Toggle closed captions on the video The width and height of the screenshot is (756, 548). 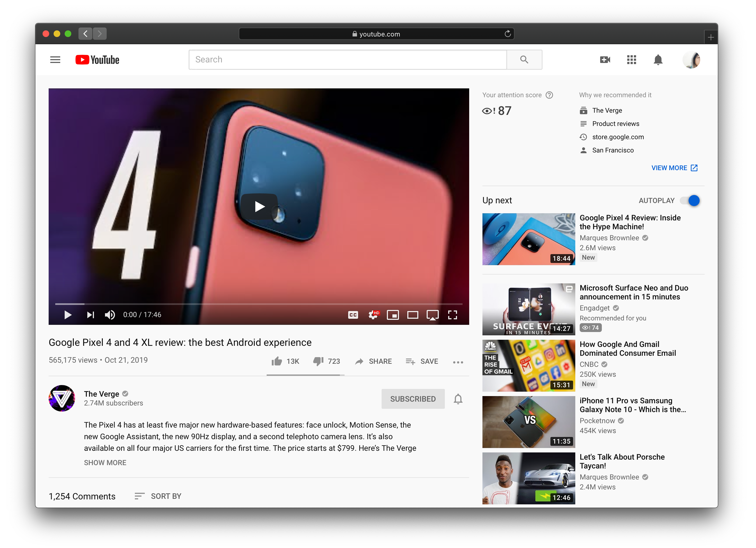point(353,315)
